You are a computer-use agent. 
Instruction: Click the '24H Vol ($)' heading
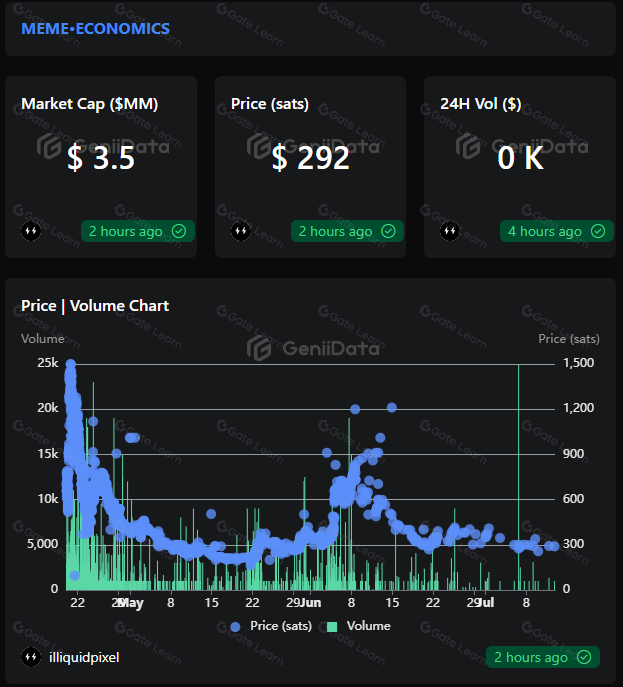click(481, 104)
